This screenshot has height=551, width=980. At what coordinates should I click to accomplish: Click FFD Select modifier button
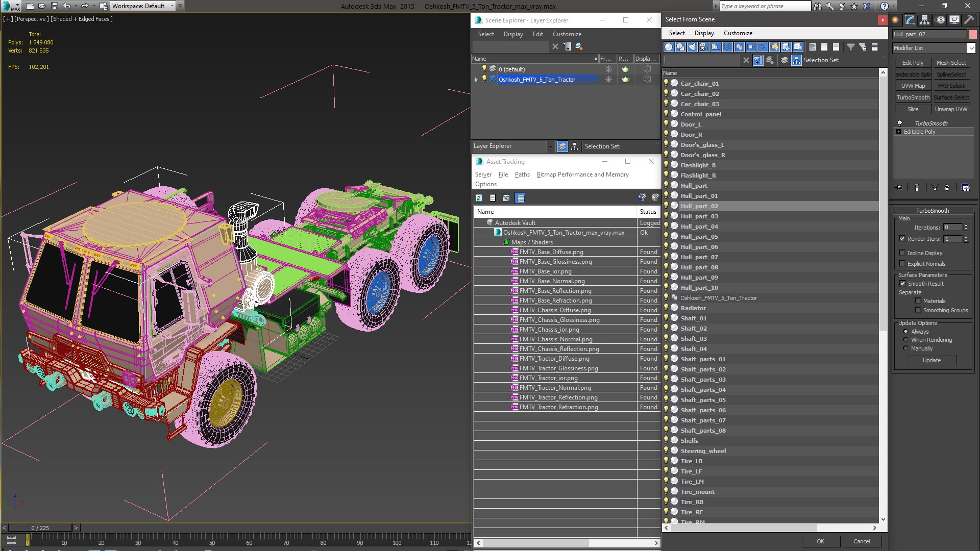[x=951, y=86]
